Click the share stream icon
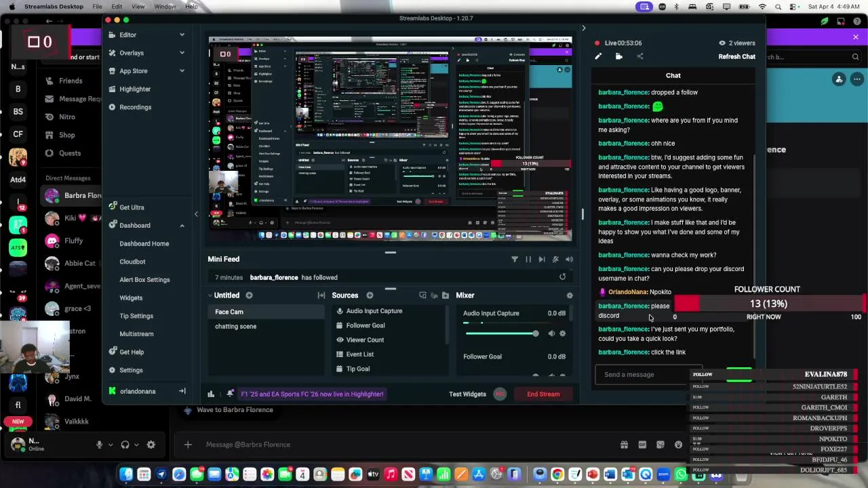The width and height of the screenshot is (868, 488). [639, 57]
